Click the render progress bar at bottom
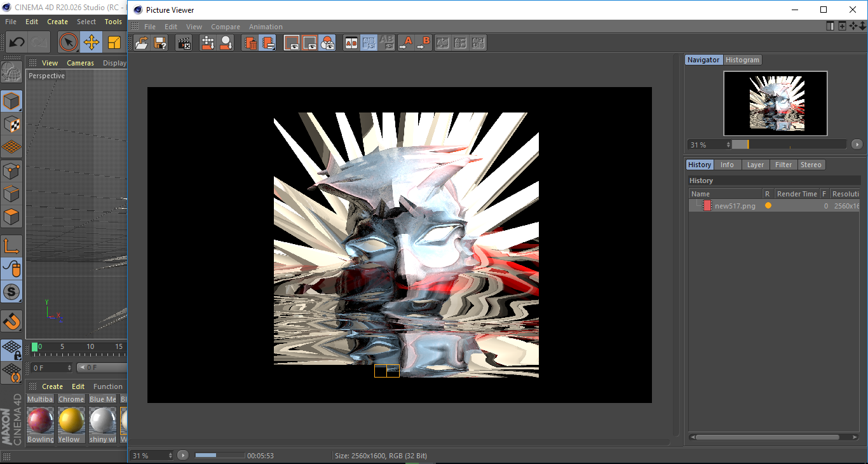Viewport: 868px width, 464px height. [219, 455]
